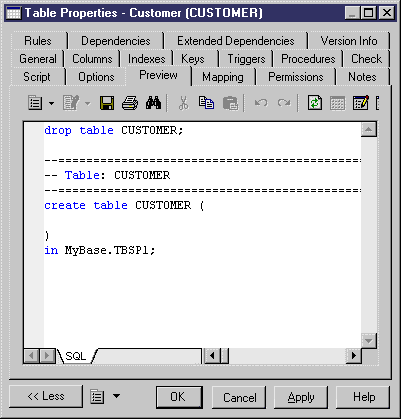This screenshot has height=419, width=401.
Task: Select the Permissions tab
Action: (295, 77)
